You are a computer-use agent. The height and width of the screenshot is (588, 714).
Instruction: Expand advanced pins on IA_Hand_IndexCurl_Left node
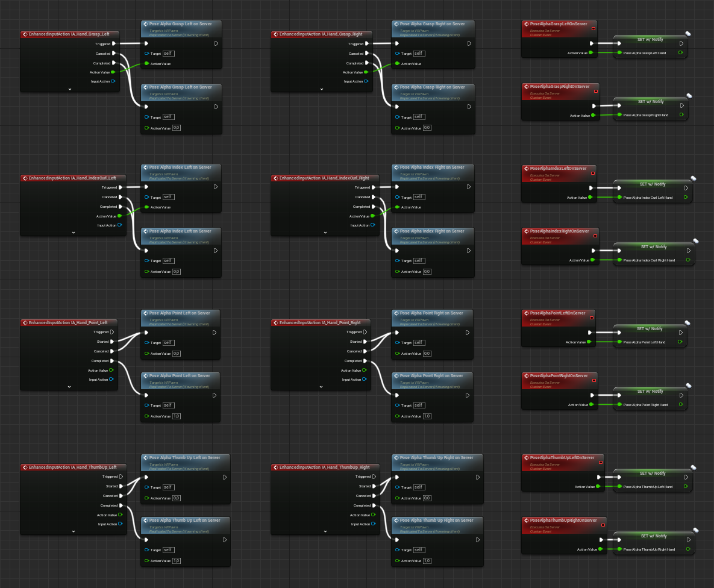click(74, 233)
